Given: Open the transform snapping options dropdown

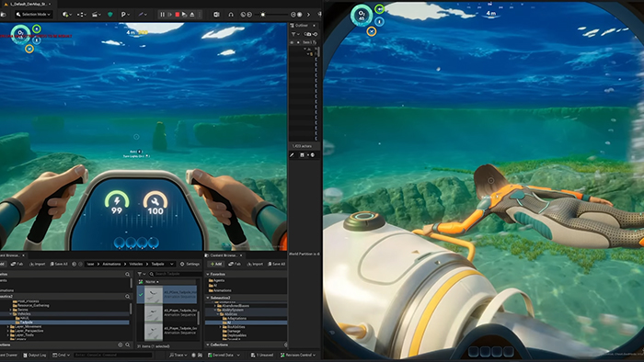Looking at the screenshot, I should (x=81, y=15).
